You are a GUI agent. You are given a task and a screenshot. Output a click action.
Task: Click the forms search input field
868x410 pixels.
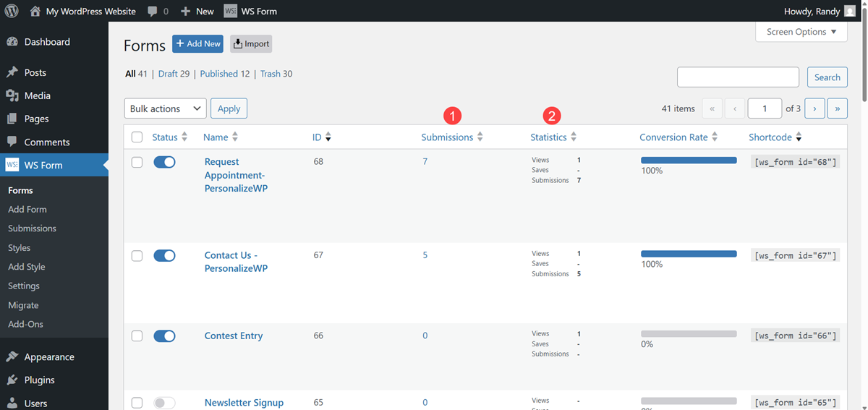tap(738, 77)
